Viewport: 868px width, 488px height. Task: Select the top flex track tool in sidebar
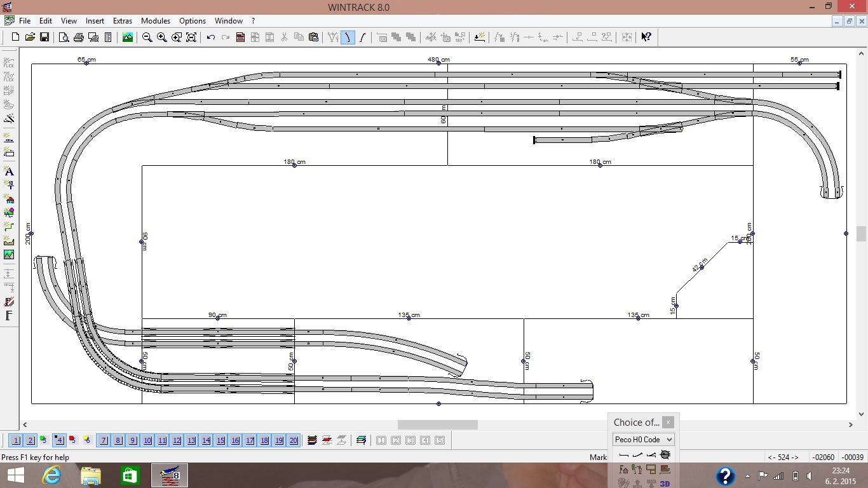pyautogui.click(x=9, y=62)
